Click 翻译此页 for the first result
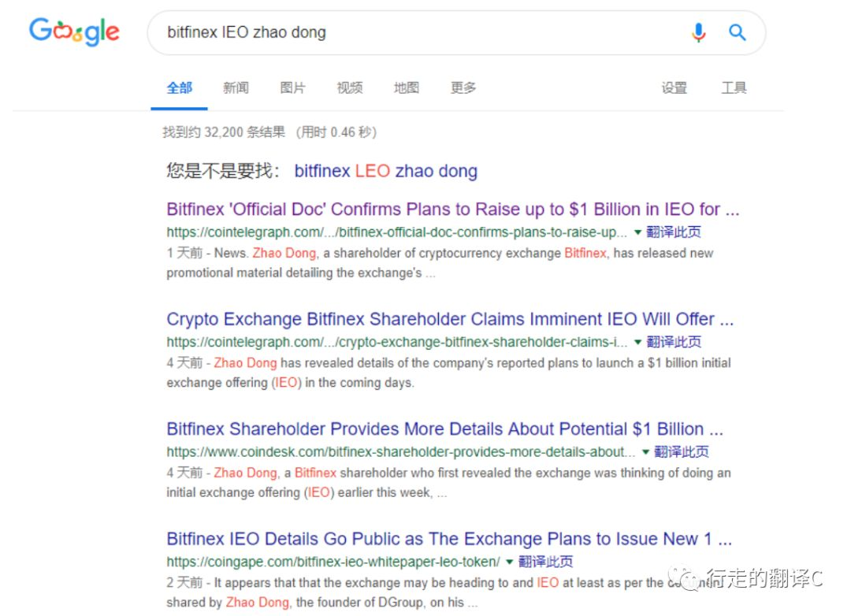The image size is (851, 616). [674, 232]
